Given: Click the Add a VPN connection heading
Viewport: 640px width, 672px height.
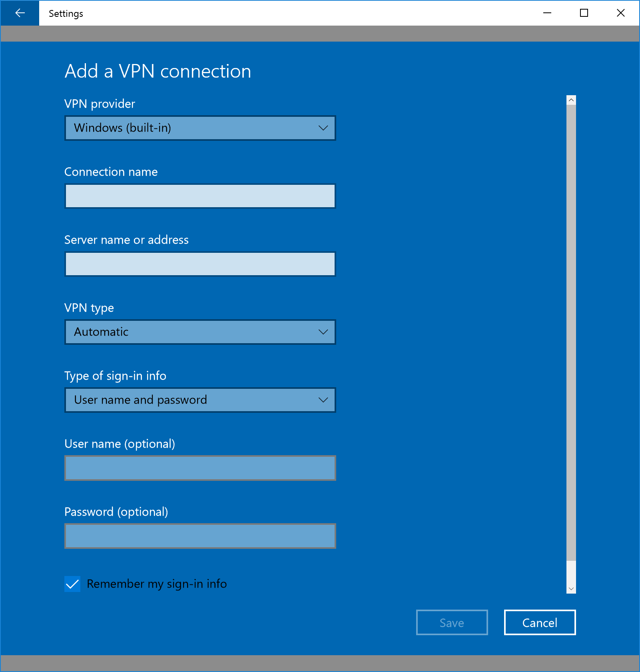Looking at the screenshot, I should (158, 71).
